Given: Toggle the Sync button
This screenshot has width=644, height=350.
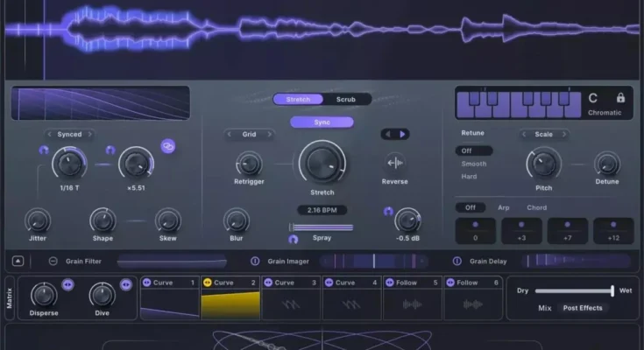Looking at the screenshot, I should (x=322, y=122).
